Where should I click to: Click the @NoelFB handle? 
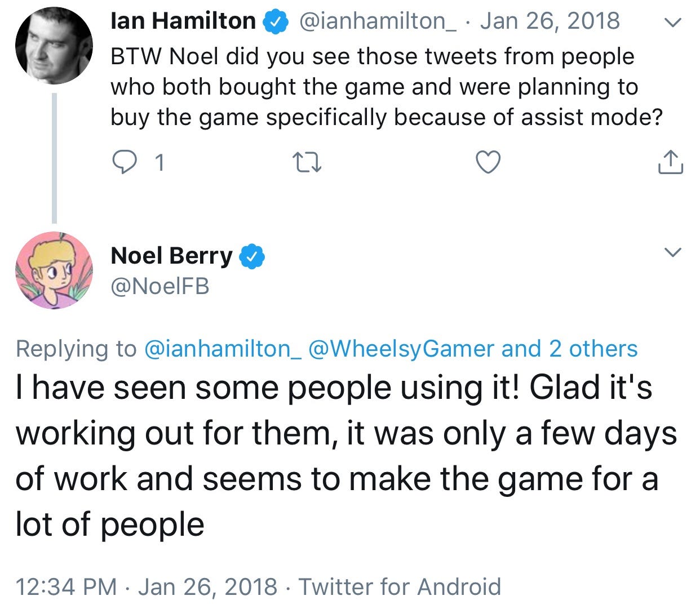[160, 287]
